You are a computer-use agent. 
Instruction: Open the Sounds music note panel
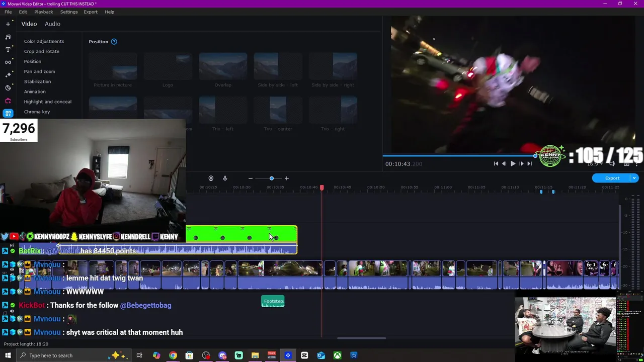(x=8, y=37)
